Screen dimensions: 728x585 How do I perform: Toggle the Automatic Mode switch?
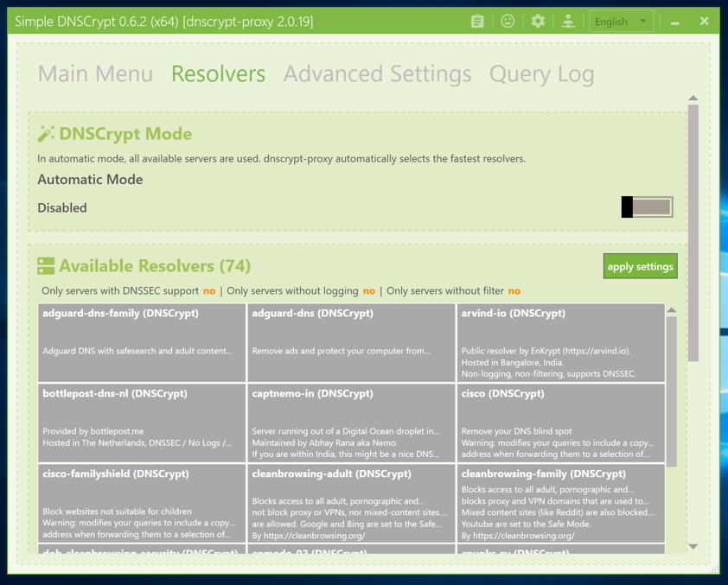point(647,207)
